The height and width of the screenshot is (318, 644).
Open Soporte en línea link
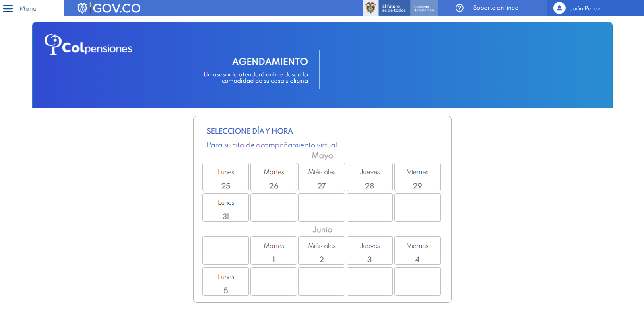point(496,8)
